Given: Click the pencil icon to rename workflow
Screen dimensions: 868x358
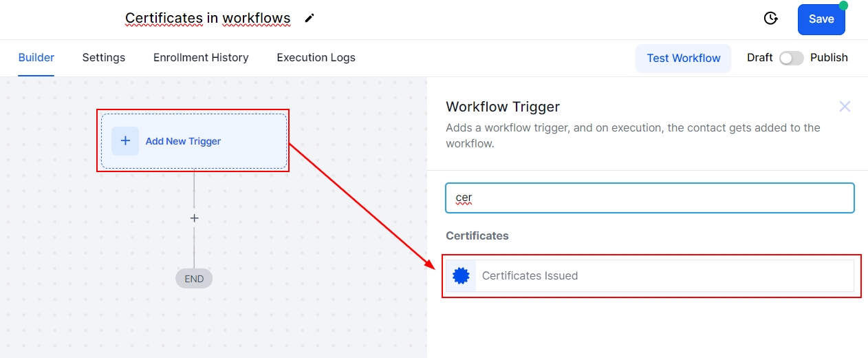Looking at the screenshot, I should coord(310,19).
